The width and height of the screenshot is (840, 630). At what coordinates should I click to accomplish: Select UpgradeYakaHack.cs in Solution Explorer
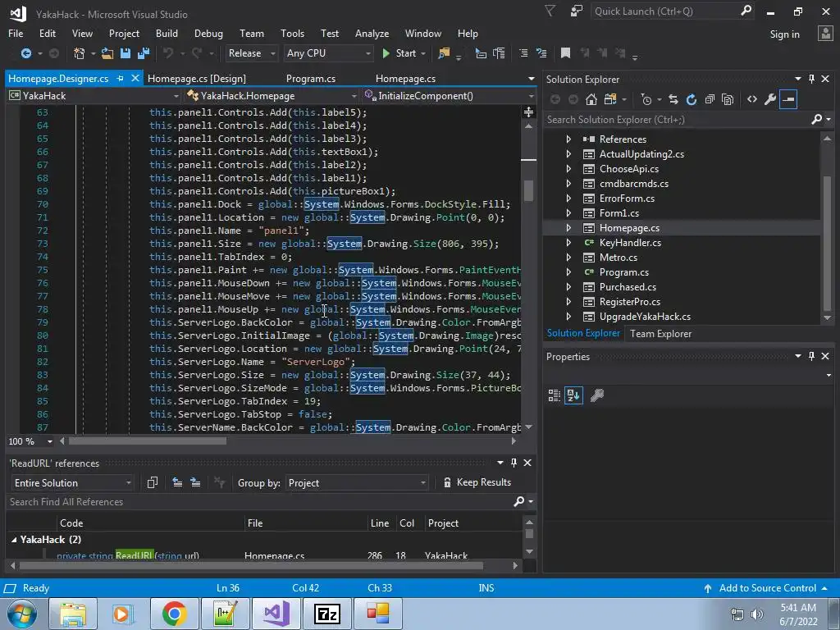645,317
